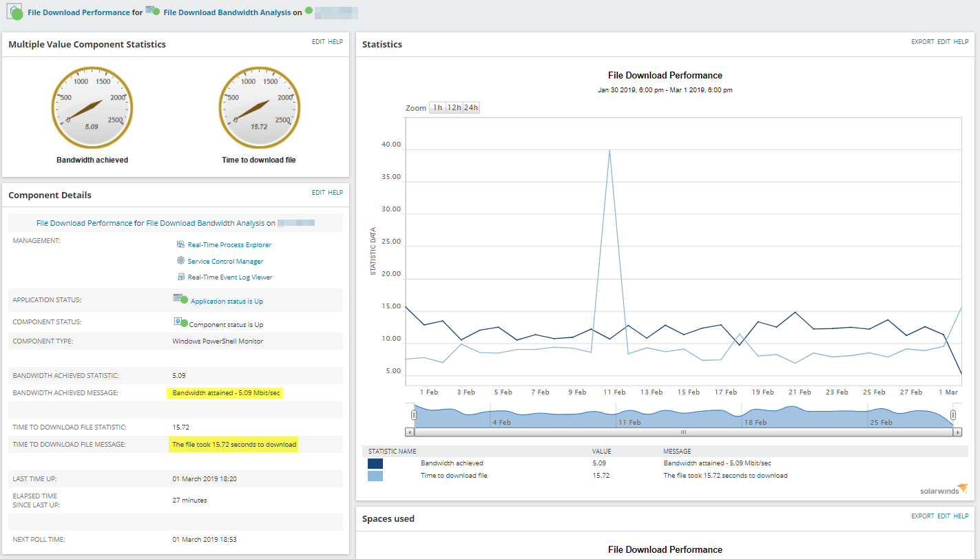The width and height of the screenshot is (980, 559).
Task: Click the Application status Up icon
Action: coord(180,299)
